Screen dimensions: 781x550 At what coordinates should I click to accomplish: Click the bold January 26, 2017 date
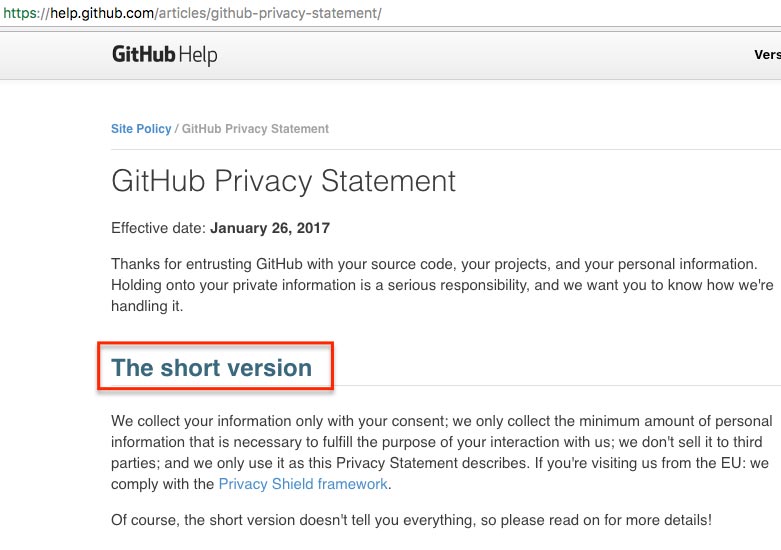point(270,228)
